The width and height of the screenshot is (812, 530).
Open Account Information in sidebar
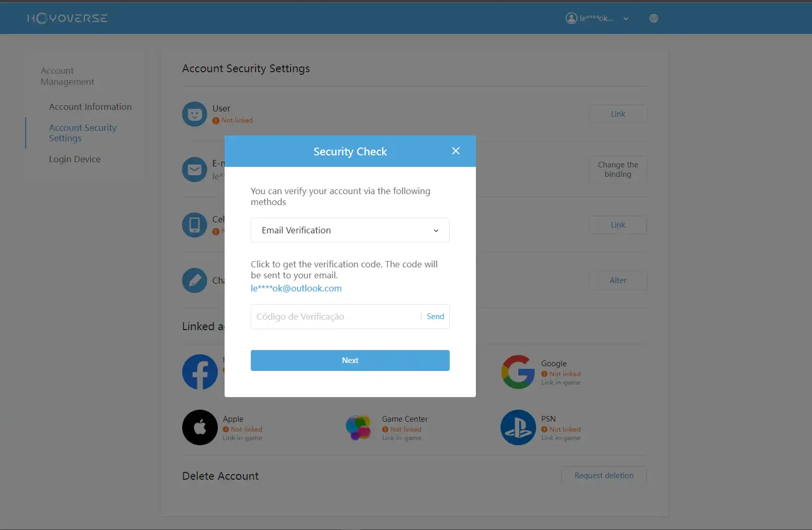pos(90,107)
